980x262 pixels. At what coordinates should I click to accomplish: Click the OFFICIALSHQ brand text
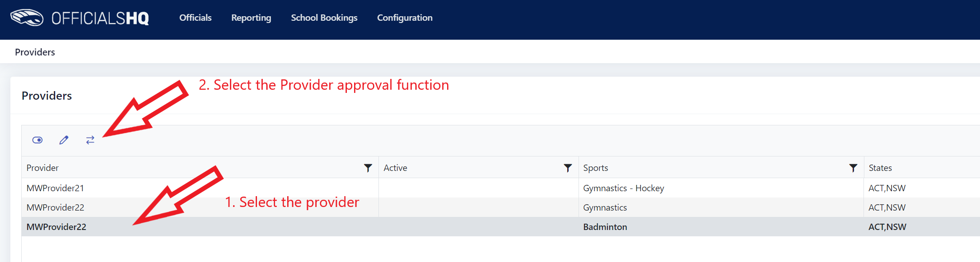click(x=100, y=18)
